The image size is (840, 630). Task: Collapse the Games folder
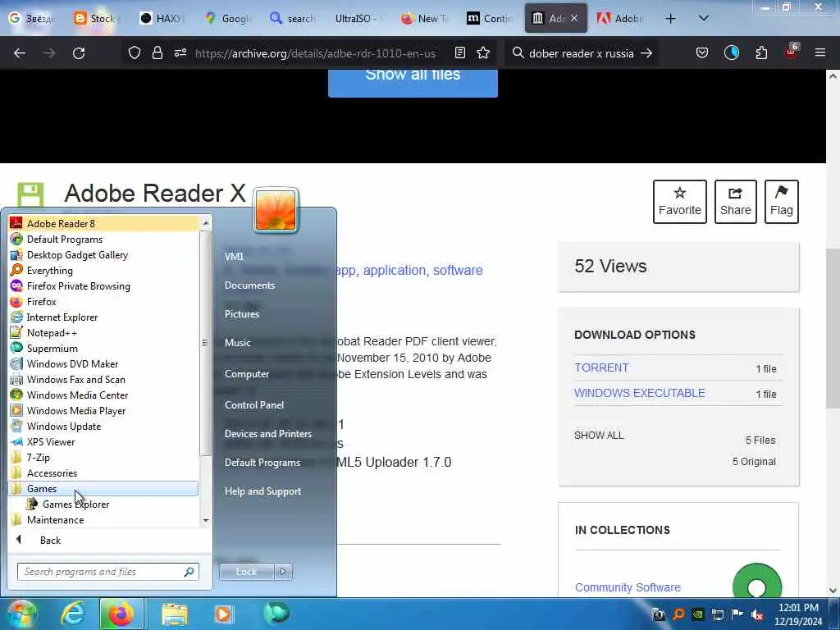coord(103,488)
